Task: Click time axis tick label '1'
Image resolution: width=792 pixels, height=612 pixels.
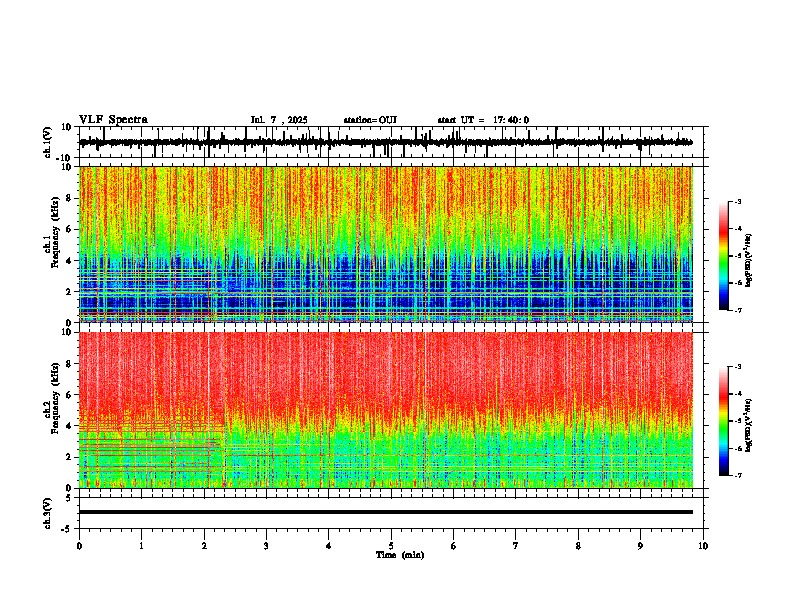Action: [x=141, y=546]
